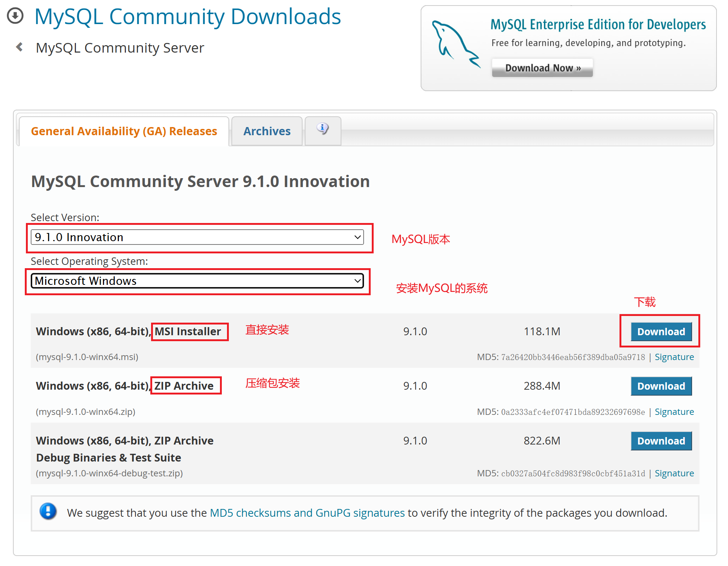Click MySQL Enterprise Edition for Developers heading

598,24
